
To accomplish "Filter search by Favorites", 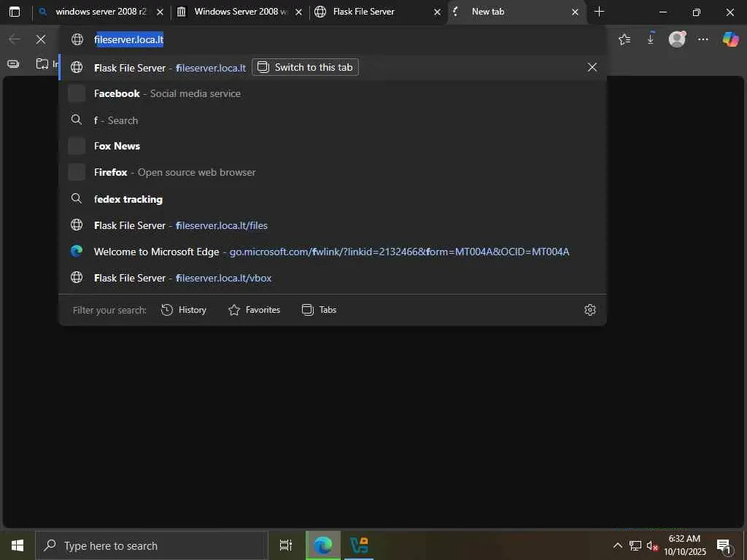I will pos(255,310).
